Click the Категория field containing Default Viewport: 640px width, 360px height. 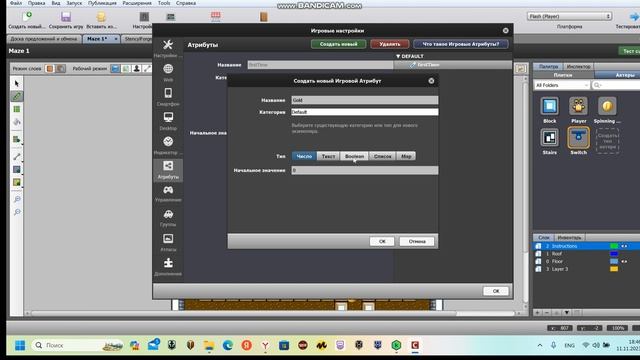(365, 112)
